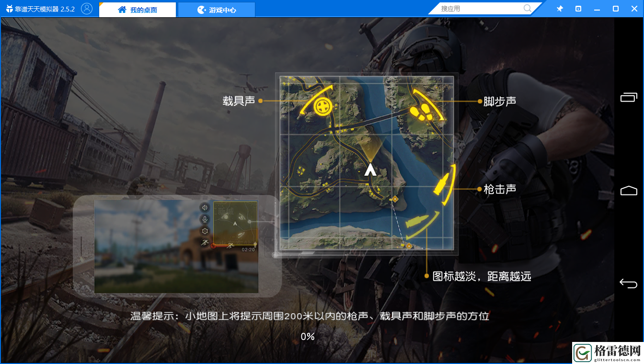Click the 载具声 label

239,101
